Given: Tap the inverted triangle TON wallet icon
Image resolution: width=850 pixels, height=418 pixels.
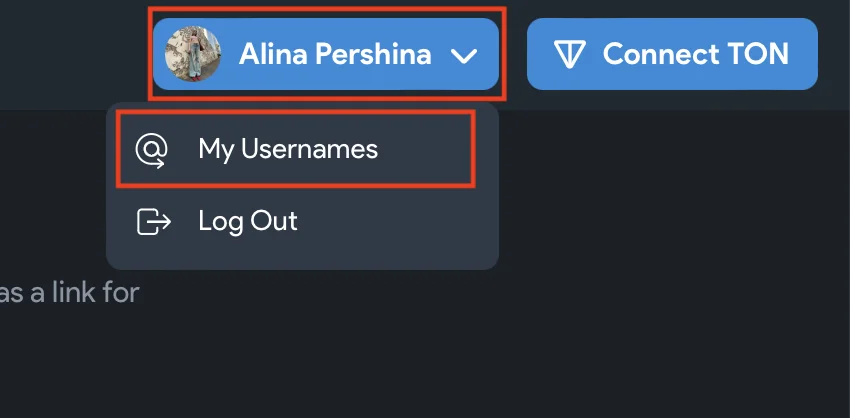Looking at the screenshot, I should tap(570, 54).
